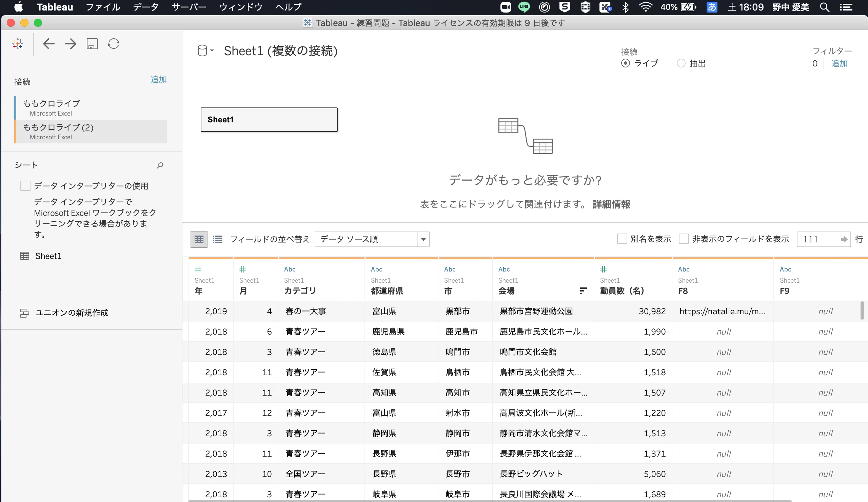
Task: Click the union creation icon
Action: click(x=24, y=313)
